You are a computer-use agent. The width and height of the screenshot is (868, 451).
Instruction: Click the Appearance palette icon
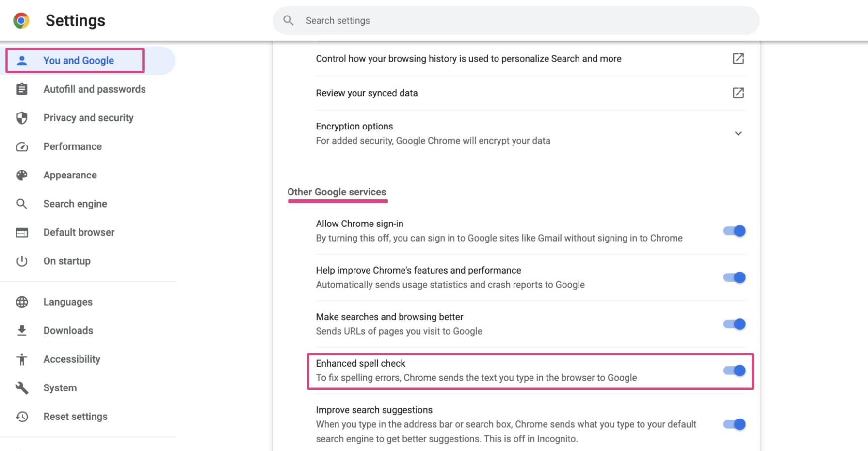click(x=22, y=175)
